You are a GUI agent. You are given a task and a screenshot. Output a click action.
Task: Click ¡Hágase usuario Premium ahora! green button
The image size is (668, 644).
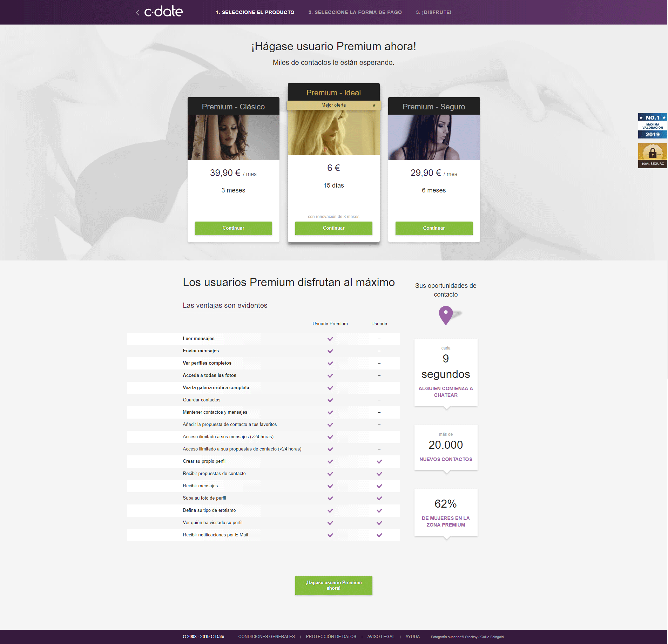[x=333, y=585]
